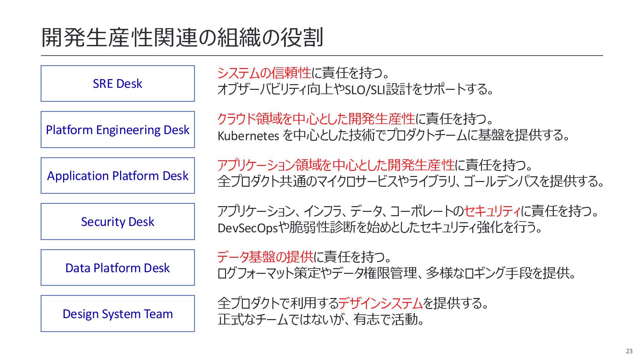Click the Security Desk box
Viewport: 644px width, 362px height.
click(118, 222)
